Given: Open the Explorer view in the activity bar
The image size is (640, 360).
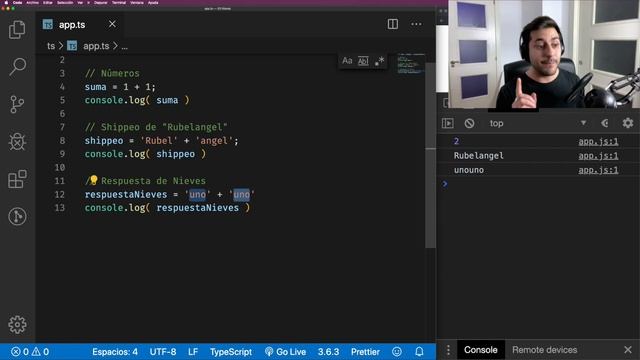Looking at the screenshot, I should point(17,29).
